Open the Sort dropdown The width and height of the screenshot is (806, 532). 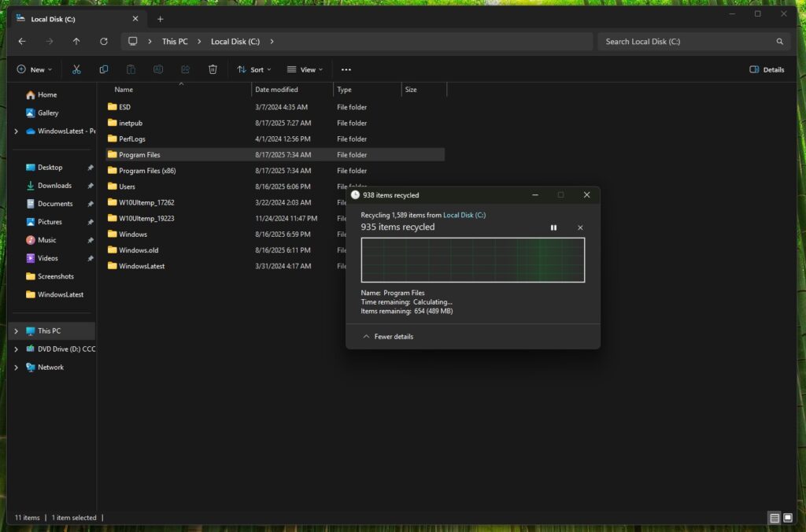253,69
